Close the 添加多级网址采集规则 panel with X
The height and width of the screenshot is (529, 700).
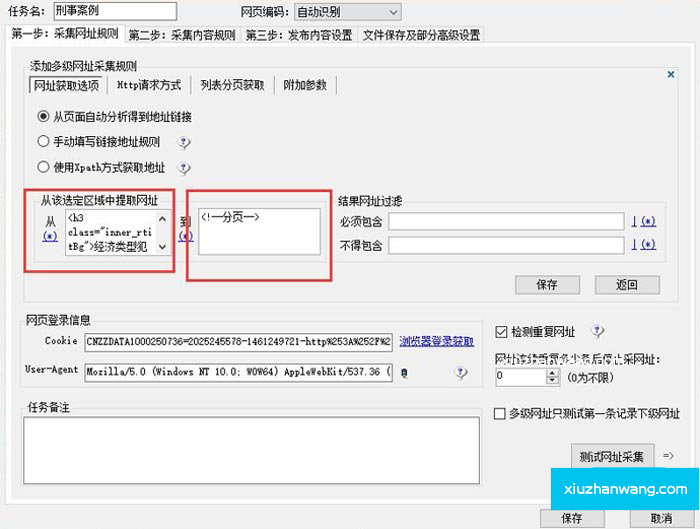(x=671, y=74)
